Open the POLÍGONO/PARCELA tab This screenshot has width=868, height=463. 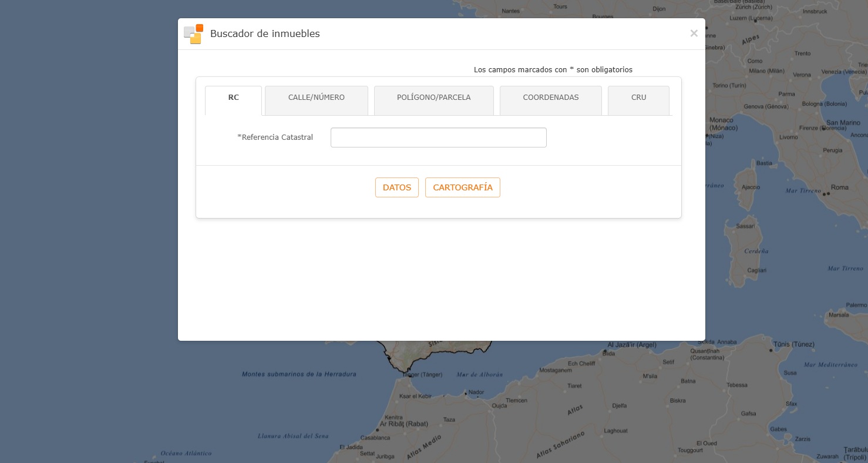(433, 98)
